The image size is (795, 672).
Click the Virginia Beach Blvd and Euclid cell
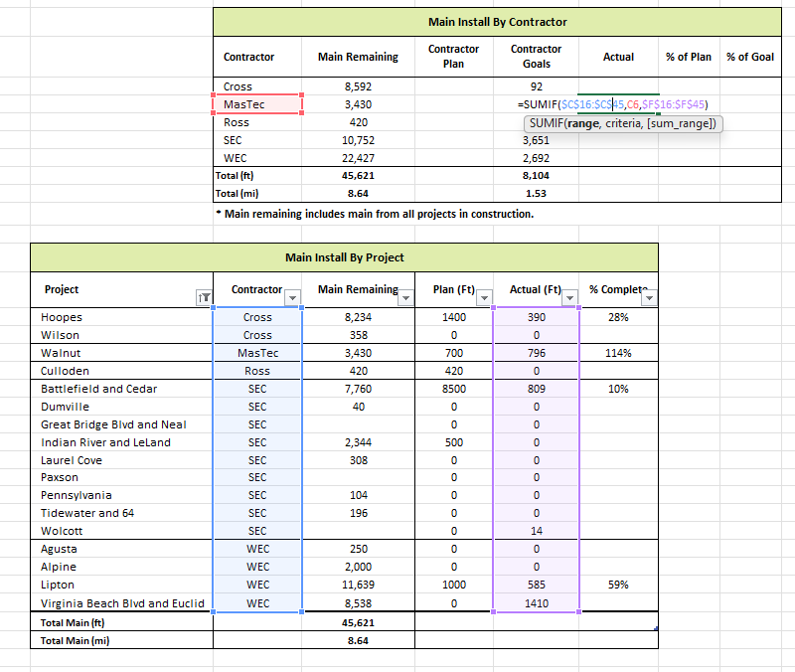click(x=121, y=603)
